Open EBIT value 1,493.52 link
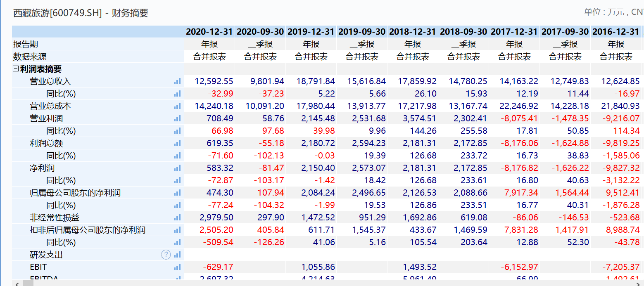Image resolution: width=644 pixels, height=286 pixels. [x=420, y=267]
